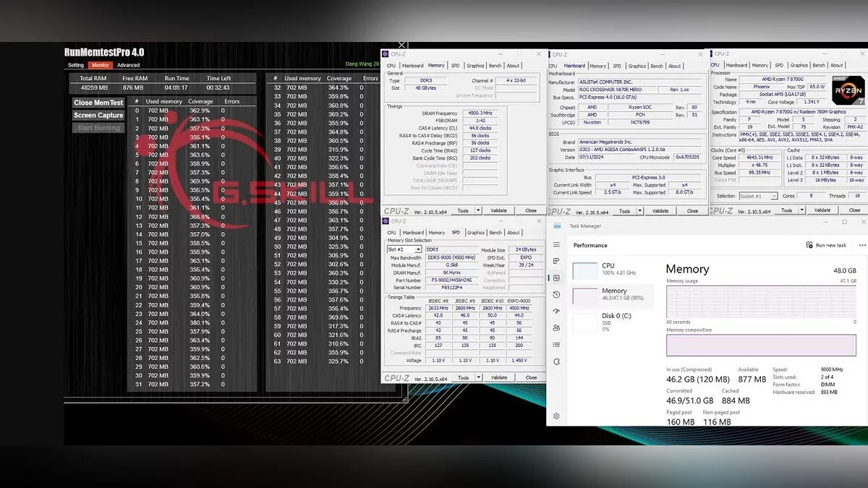Click Task Manager speed value 9000 MHz

click(832, 369)
